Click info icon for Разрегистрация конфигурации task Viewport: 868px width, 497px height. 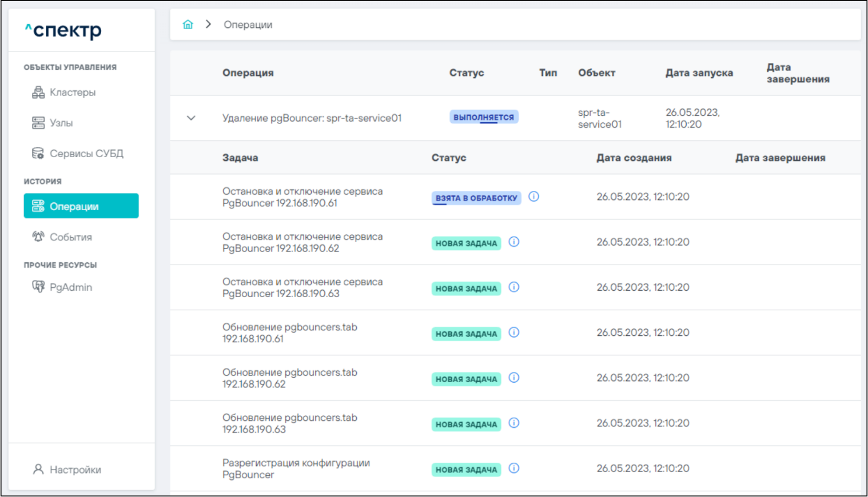coord(514,468)
